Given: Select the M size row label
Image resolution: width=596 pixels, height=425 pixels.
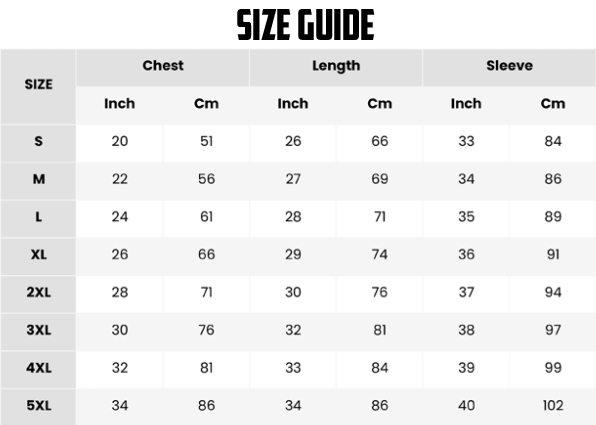Looking at the screenshot, I should coord(38,179).
